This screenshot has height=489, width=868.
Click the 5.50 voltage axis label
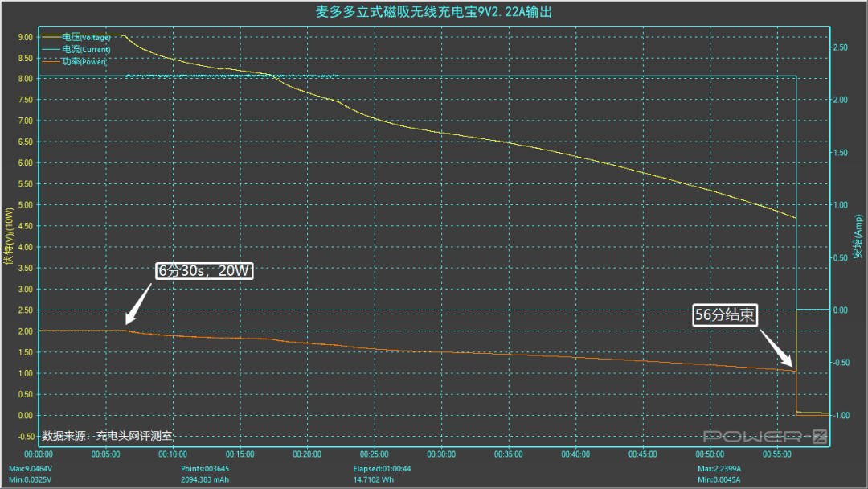[x=26, y=184]
